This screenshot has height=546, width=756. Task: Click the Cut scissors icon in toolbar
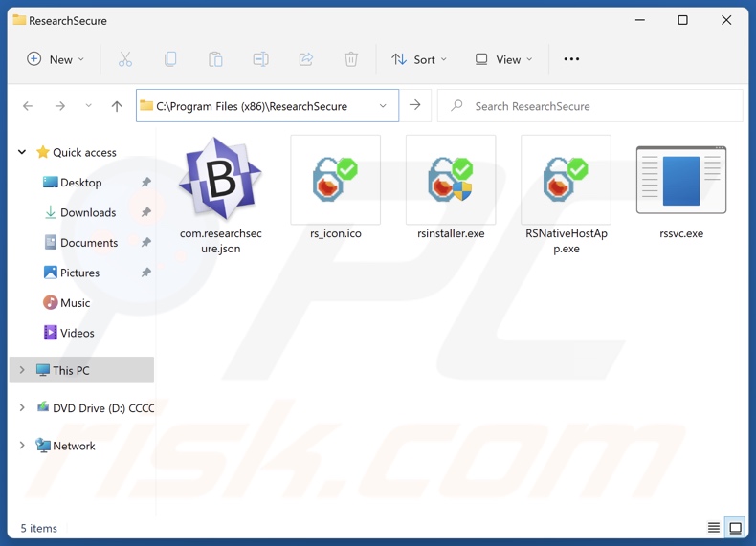click(x=125, y=59)
